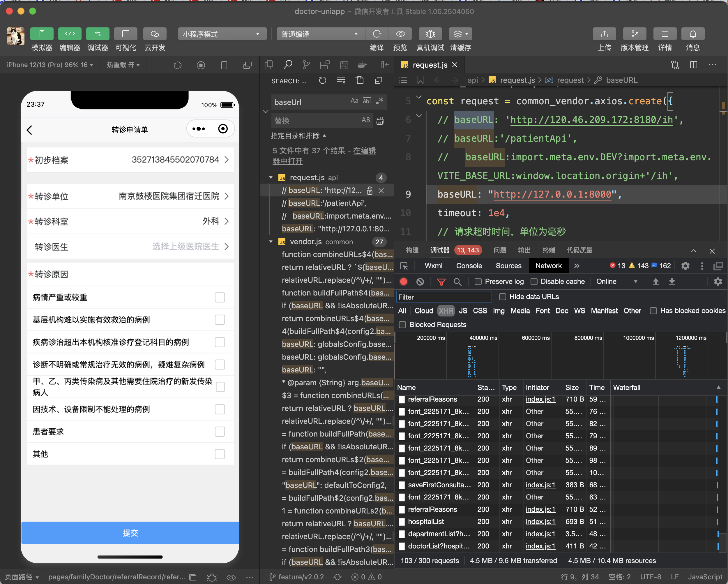
Task: Click the DevTools element inspector icon
Action: [404, 266]
